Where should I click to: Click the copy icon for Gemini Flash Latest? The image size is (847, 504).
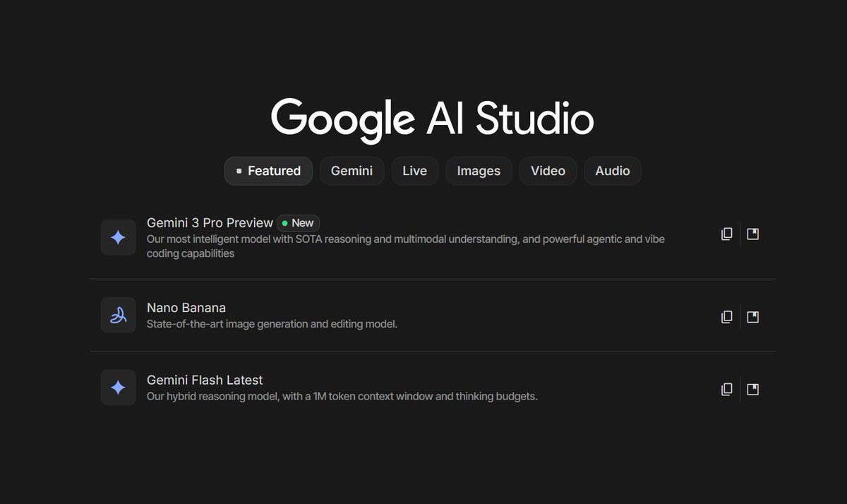(726, 389)
